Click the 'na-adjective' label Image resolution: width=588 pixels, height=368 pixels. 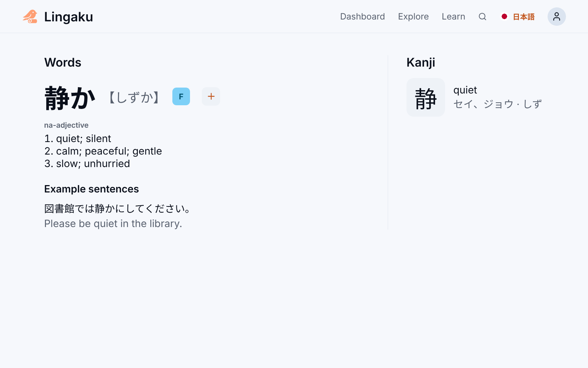[66, 125]
